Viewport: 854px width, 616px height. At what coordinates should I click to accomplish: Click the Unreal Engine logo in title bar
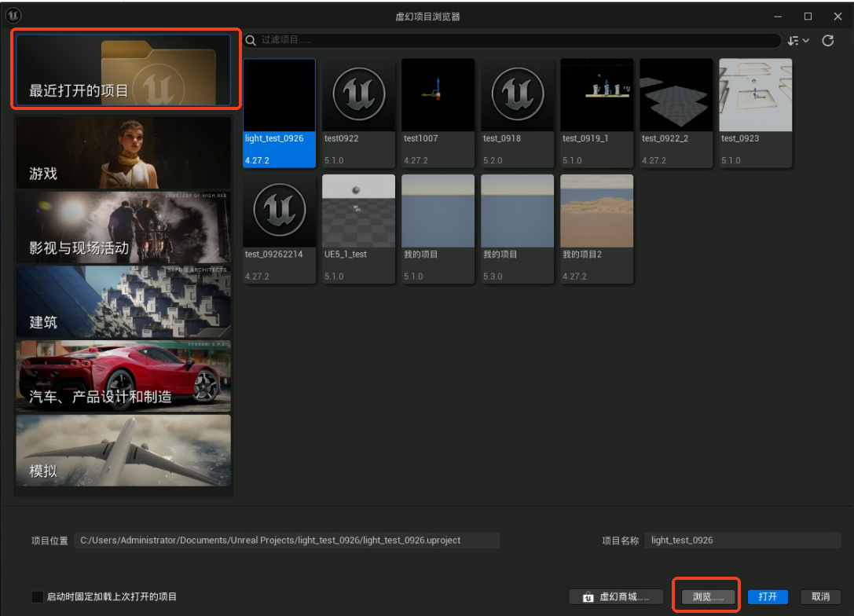point(13,16)
